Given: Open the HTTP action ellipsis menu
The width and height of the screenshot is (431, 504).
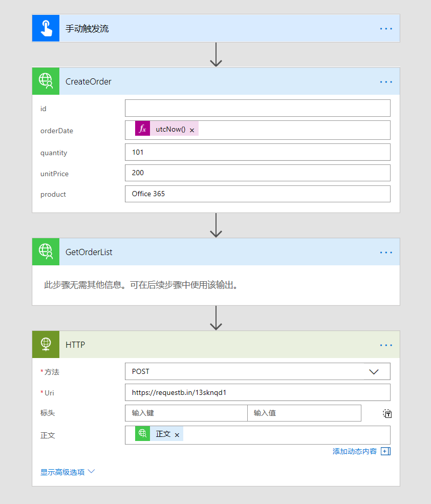Looking at the screenshot, I should [x=386, y=345].
